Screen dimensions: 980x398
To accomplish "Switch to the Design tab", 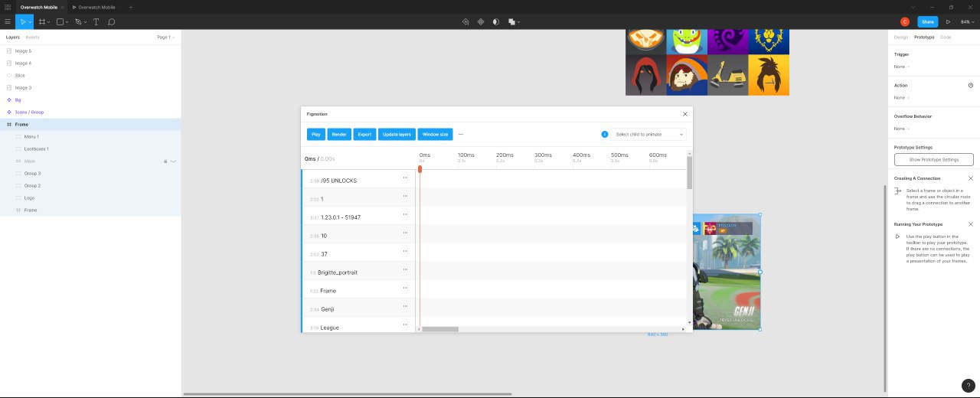I will tap(901, 37).
